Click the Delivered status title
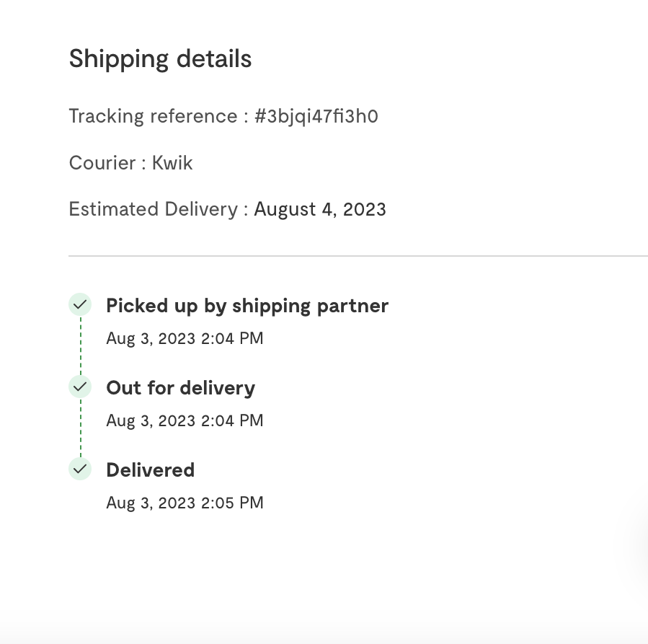This screenshot has height=644, width=648. click(x=150, y=470)
